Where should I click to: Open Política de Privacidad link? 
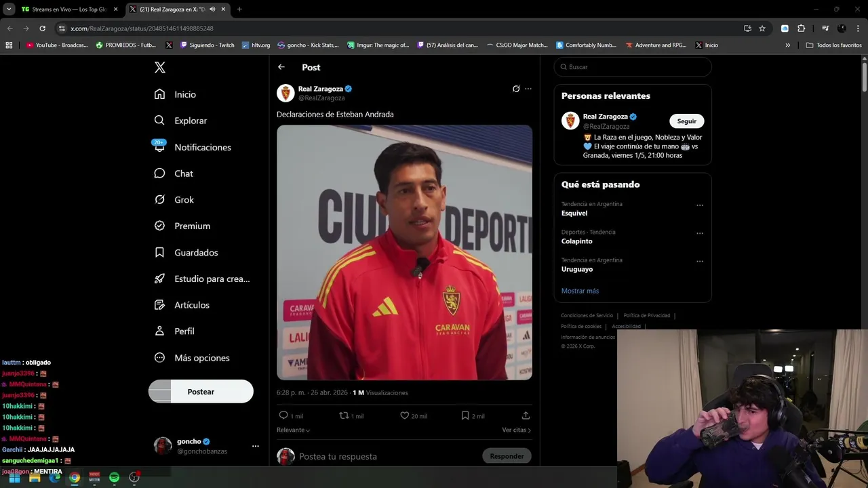pyautogui.click(x=647, y=316)
